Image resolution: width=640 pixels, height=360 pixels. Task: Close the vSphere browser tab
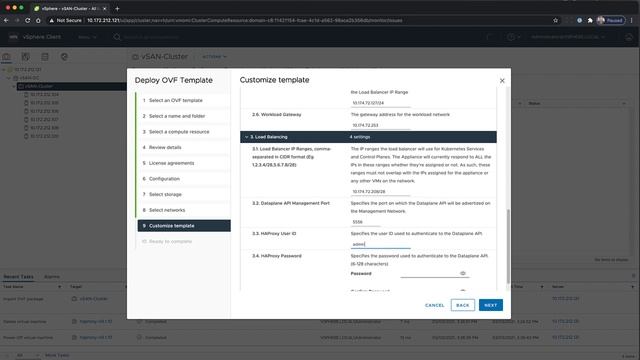click(104, 9)
